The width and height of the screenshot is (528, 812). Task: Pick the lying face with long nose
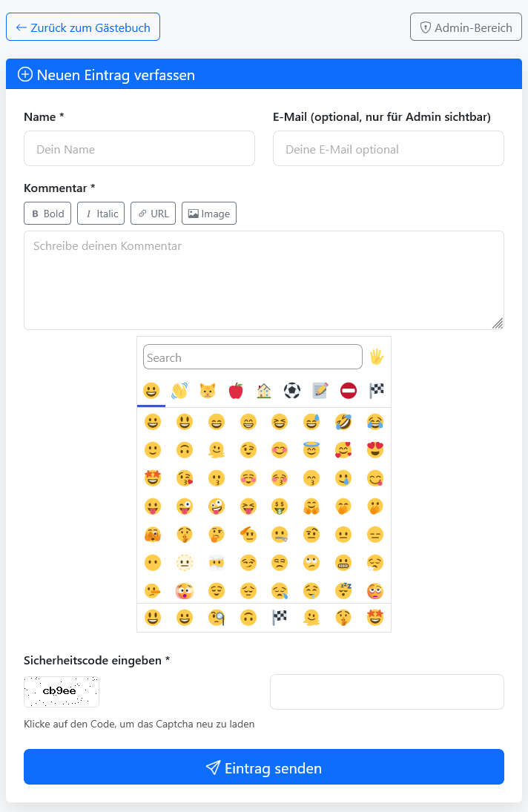point(152,591)
